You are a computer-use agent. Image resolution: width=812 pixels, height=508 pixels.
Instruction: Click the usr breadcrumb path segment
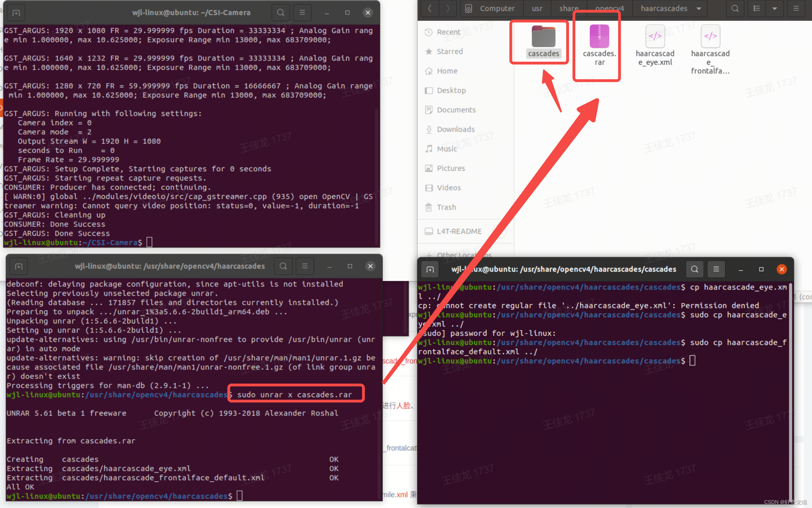(x=537, y=8)
